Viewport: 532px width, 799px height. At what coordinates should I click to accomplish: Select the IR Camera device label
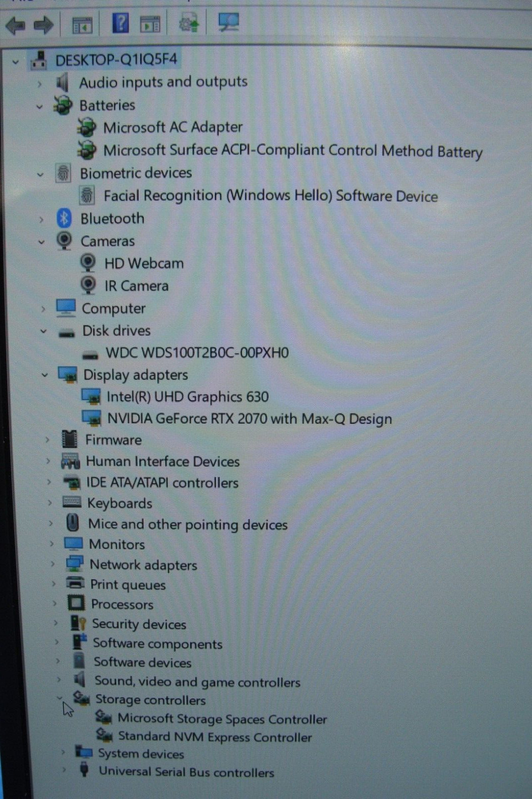click(136, 286)
